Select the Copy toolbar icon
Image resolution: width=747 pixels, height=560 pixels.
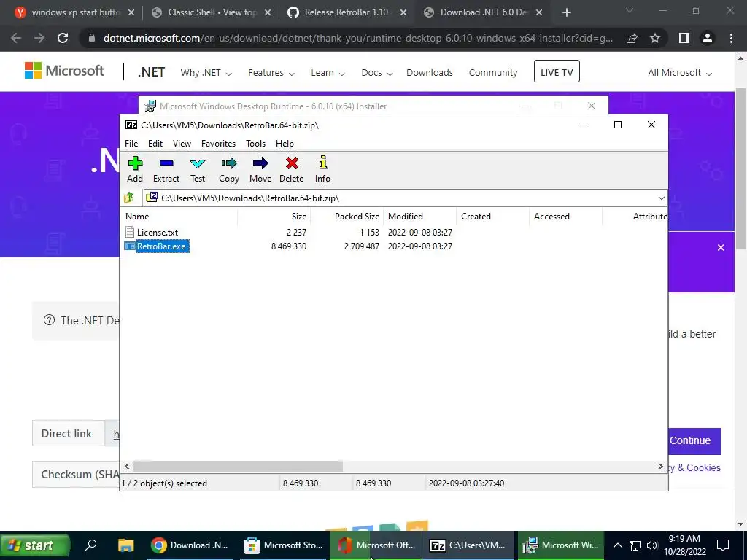click(229, 169)
